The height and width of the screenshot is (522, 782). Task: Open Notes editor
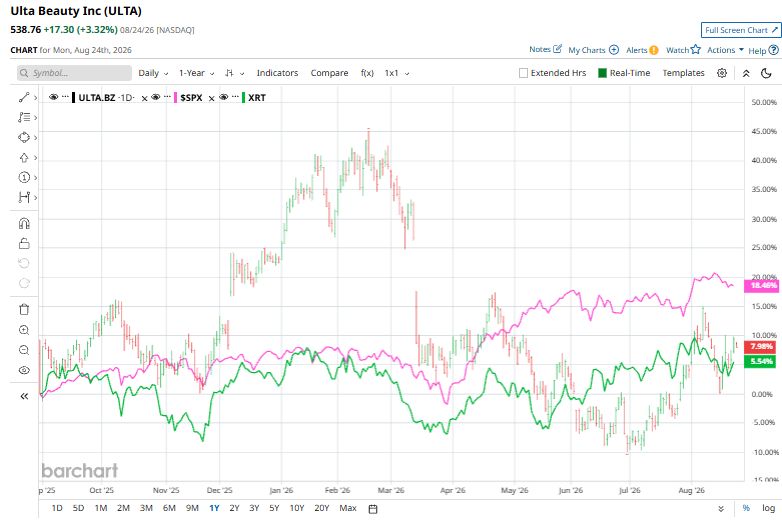pos(546,49)
